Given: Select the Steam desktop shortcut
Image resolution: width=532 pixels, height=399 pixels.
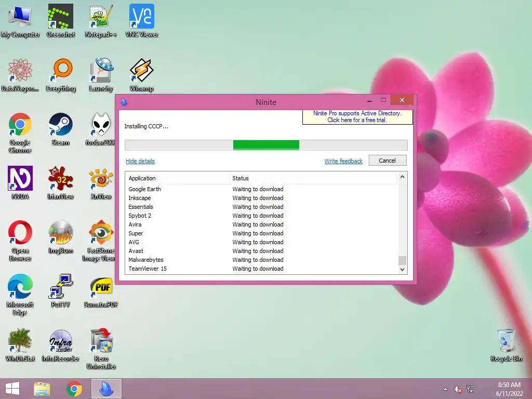Looking at the screenshot, I should 60,129.
